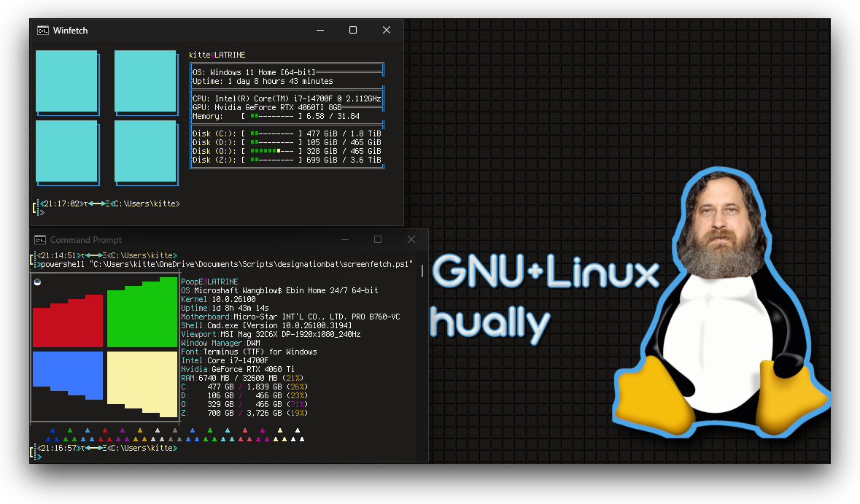The height and width of the screenshot is (504, 860).
Task: Close the Command Prompt window
Action: [x=411, y=240]
